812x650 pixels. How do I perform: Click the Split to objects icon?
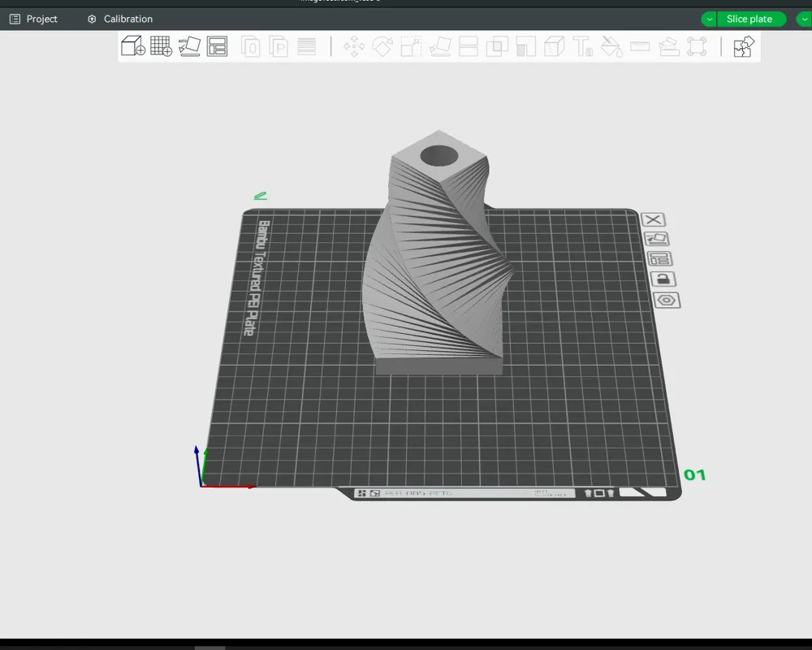pos(251,46)
